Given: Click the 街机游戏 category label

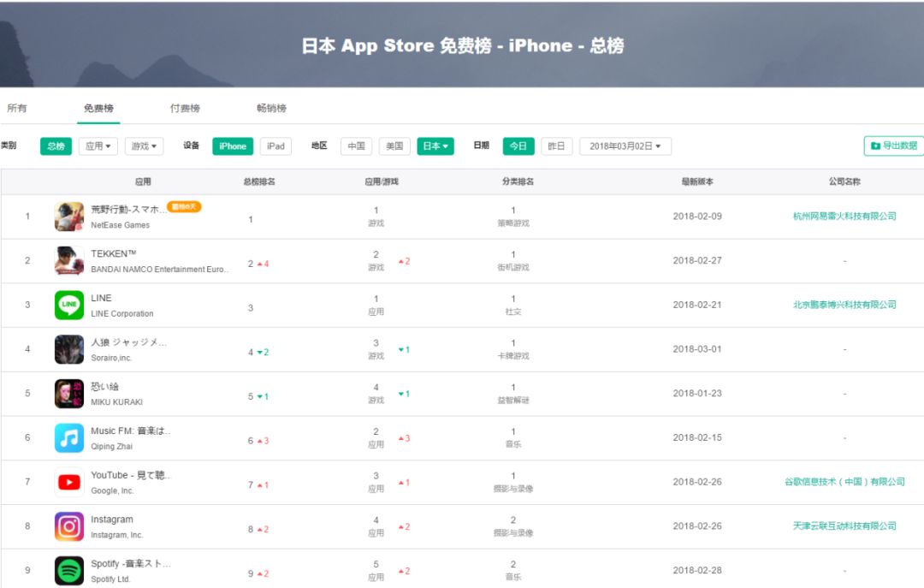Looking at the screenshot, I should 513,267.
